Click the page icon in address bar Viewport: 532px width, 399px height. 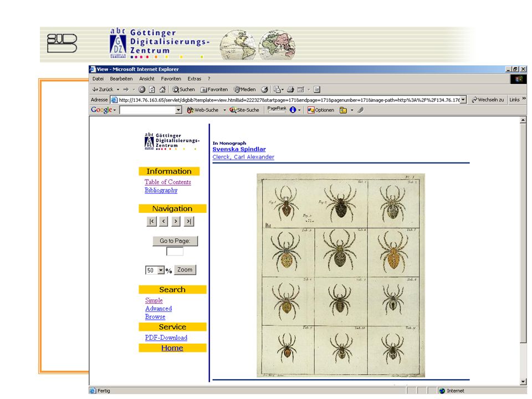[114, 100]
